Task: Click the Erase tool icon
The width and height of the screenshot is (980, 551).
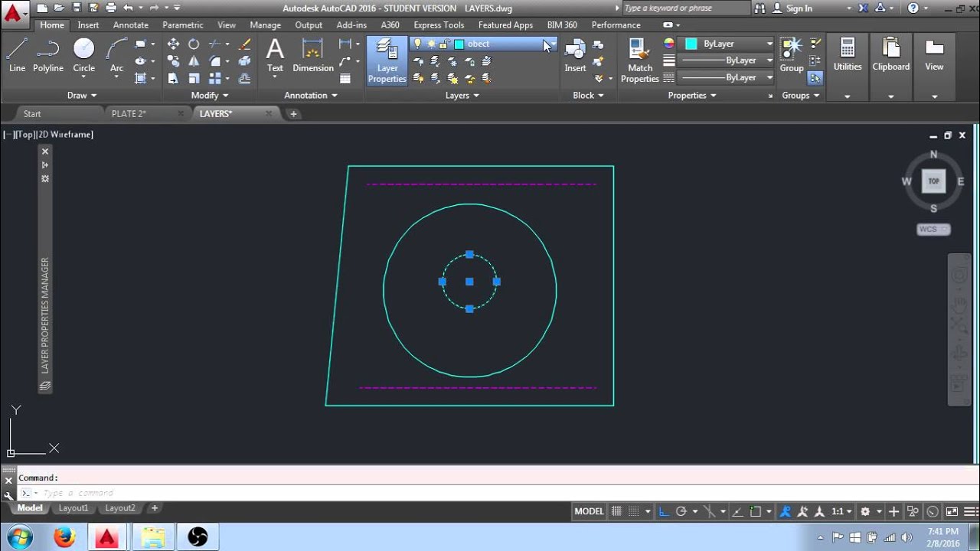Action: [x=244, y=44]
